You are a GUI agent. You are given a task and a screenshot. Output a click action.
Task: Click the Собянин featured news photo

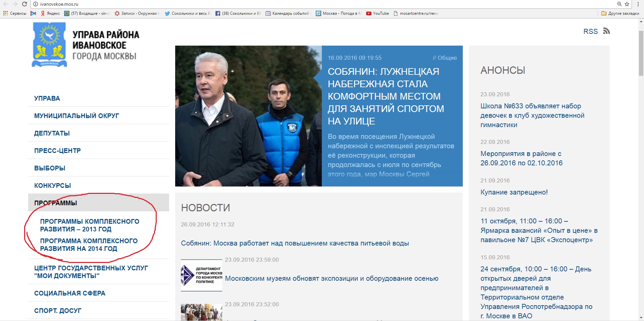pyautogui.click(x=248, y=116)
